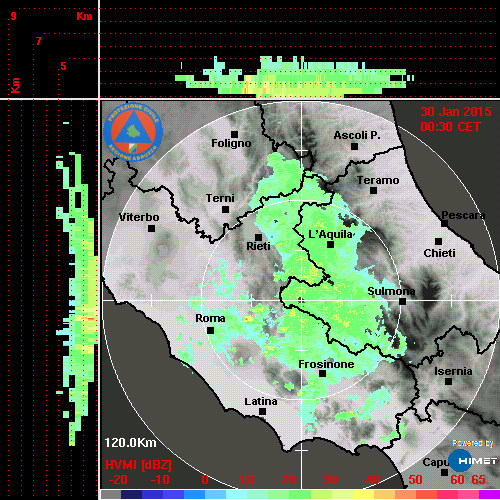Click the Ascoli P. city marker
This screenshot has width=500, height=500.
[x=355, y=146]
